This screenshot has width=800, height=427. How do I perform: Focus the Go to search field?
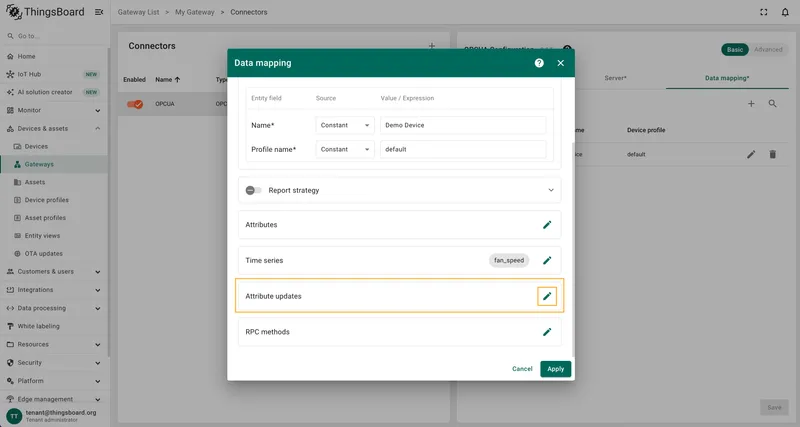pos(54,36)
